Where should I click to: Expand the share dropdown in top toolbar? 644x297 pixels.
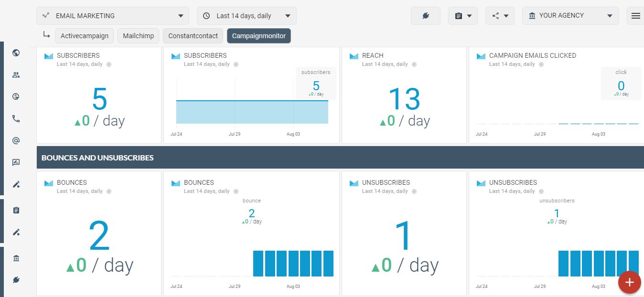pos(500,16)
